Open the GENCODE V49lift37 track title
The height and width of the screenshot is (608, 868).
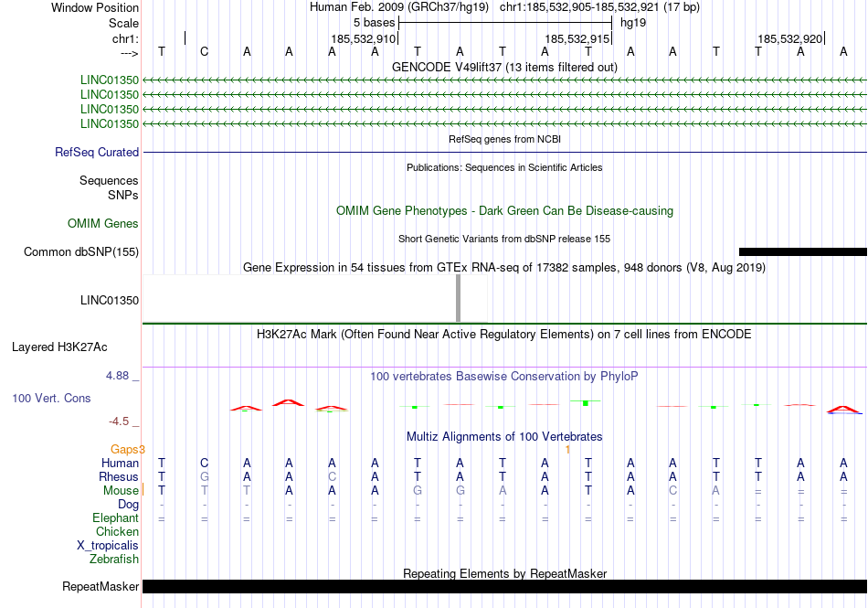point(504,67)
